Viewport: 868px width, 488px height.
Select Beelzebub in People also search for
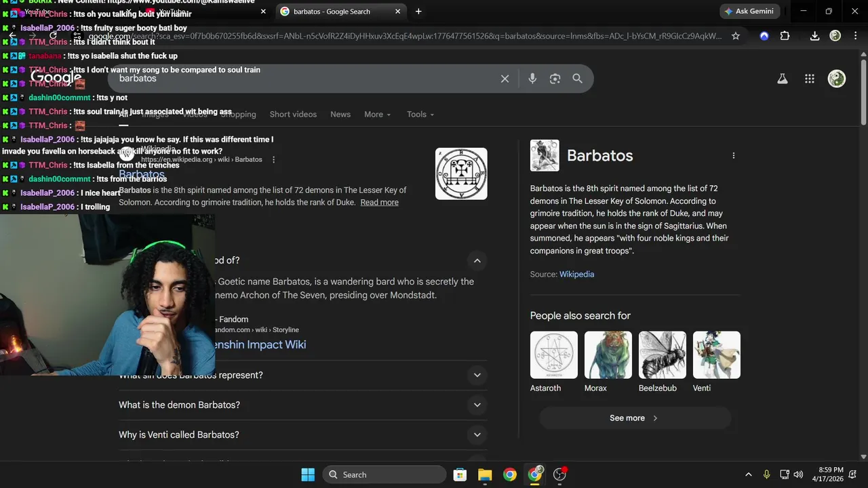(662, 362)
